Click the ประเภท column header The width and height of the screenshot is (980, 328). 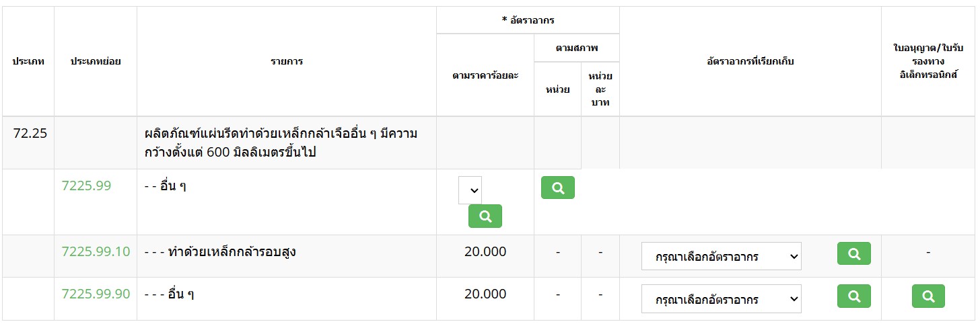28,61
